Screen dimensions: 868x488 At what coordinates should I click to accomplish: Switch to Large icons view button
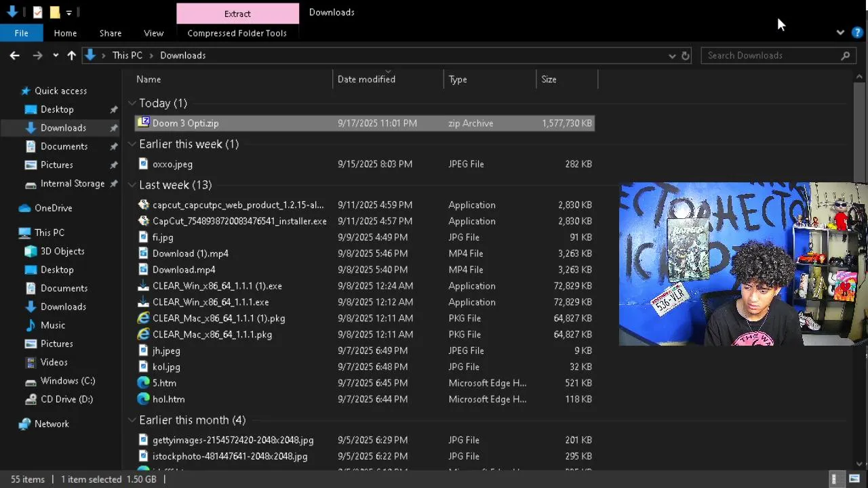pyautogui.click(x=854, y=479)
